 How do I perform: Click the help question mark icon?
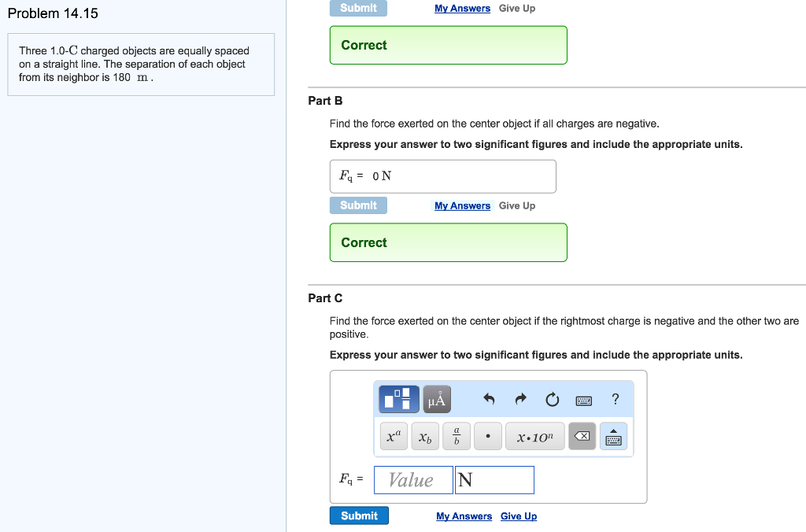(x=615, y=400)
